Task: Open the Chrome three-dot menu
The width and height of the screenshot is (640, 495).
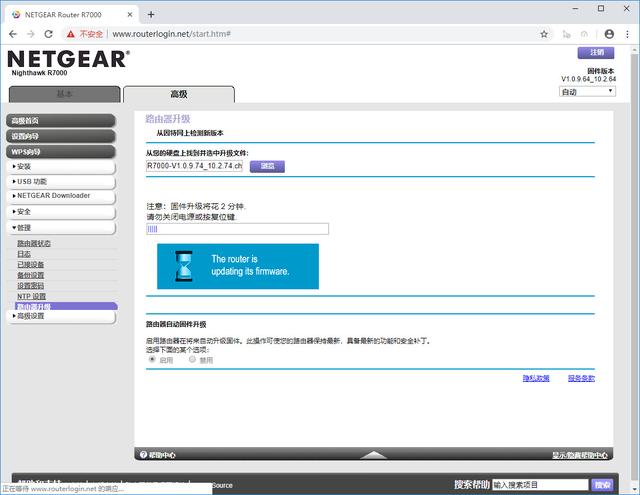Action: pyautogui.click(x=627, y=34)
